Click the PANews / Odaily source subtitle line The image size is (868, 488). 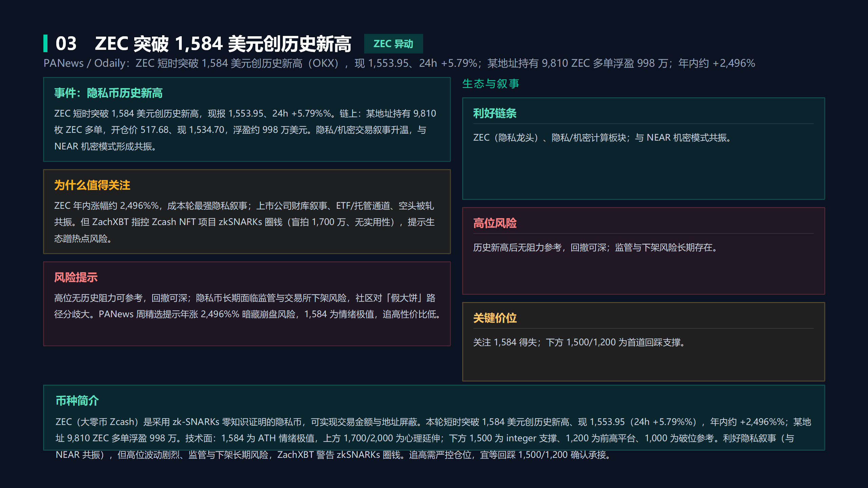point(399,63)
